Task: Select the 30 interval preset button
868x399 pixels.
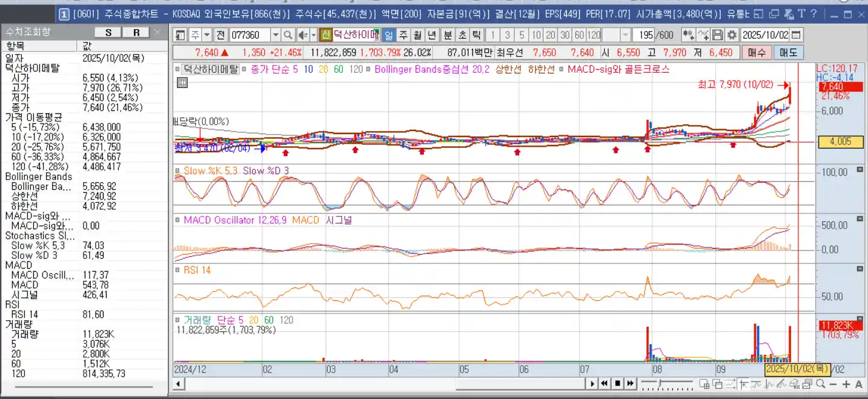Action: [x=565, y=35]
